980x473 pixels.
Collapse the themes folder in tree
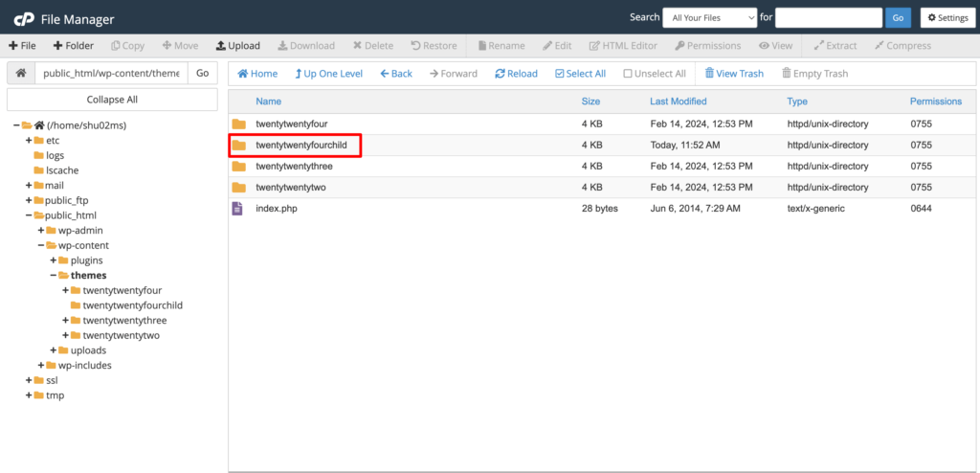[x=54, y=276]
